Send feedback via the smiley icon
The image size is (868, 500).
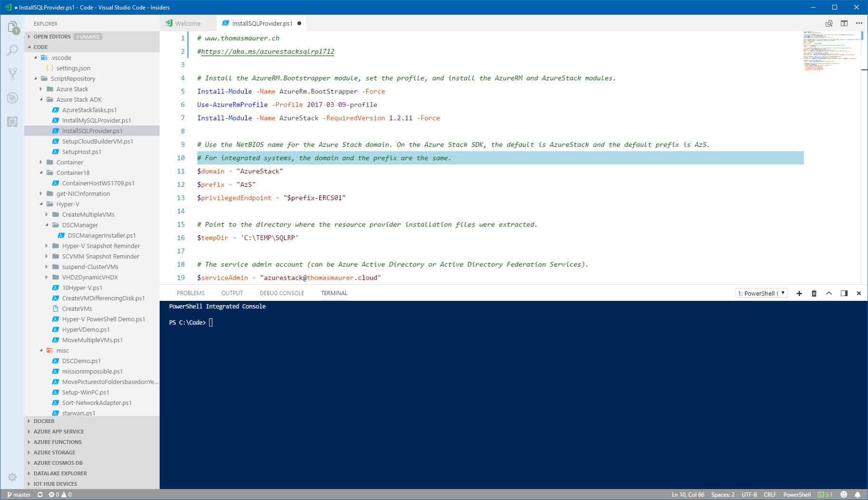point(845,494)
